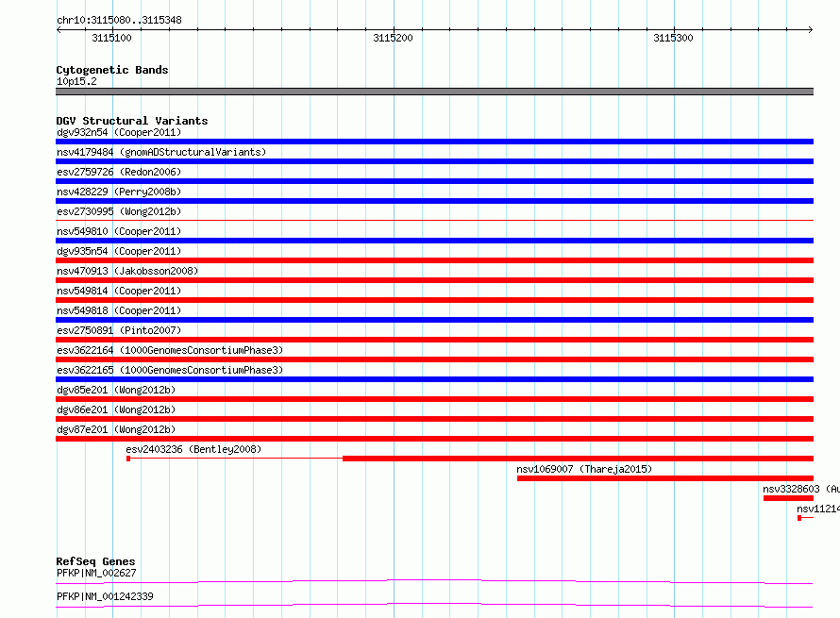
Task: Click the partially visible nsv3328603 label
Action: (801, 489)
